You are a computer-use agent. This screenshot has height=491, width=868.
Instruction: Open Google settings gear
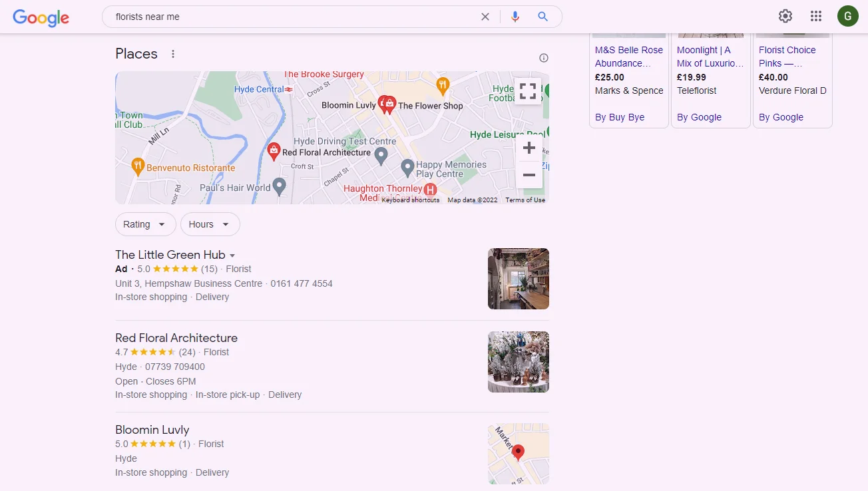click(785, 17)
